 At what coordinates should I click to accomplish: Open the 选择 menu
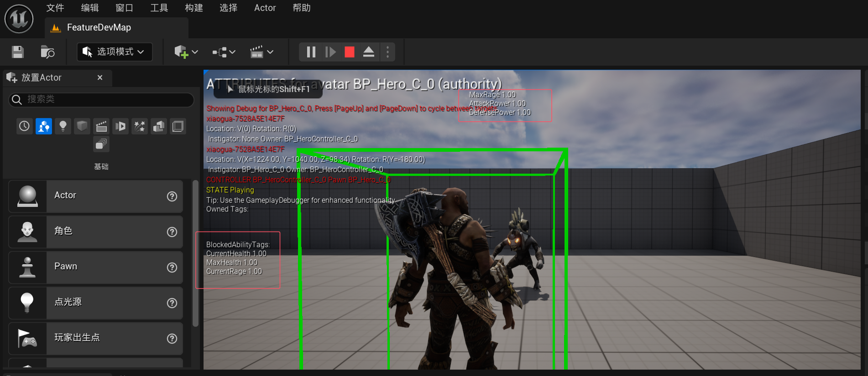click(x=229, y=8)
